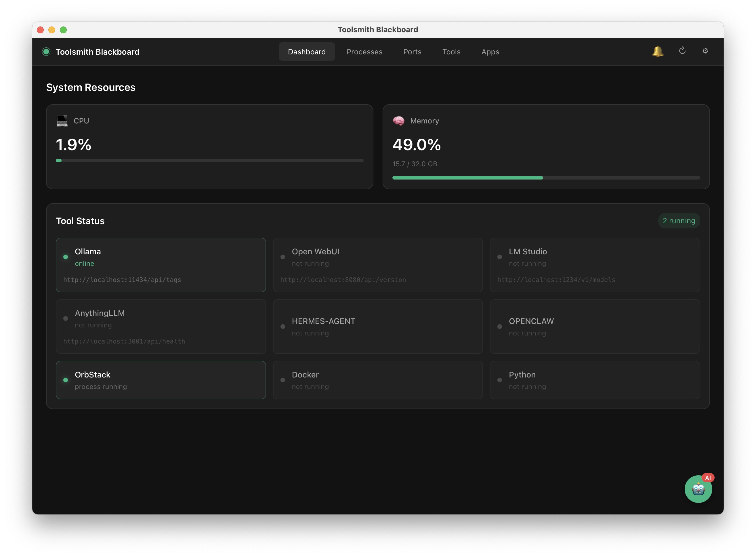Open the AI robot assistant button
The width and height of the screenshot is (756, 557).
pos(698,489)
